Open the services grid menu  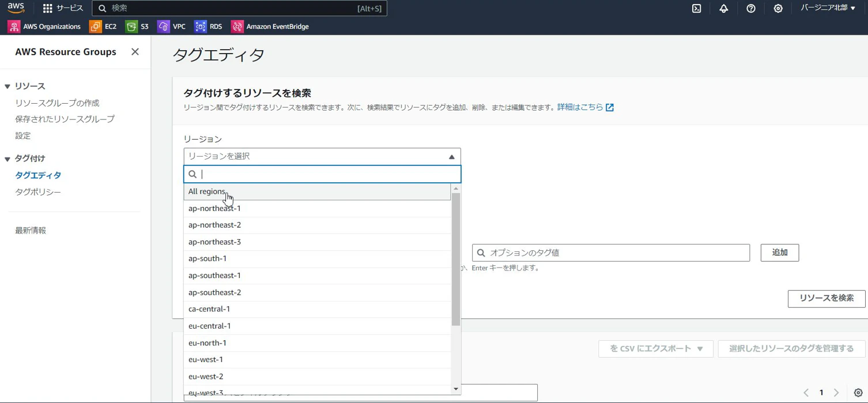pyautogui.click(x=63, y=8)
